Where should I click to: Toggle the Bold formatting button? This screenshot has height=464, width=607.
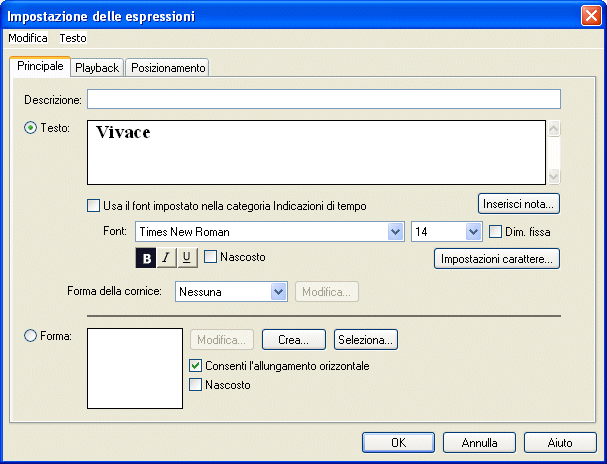[x=146, y=258]
